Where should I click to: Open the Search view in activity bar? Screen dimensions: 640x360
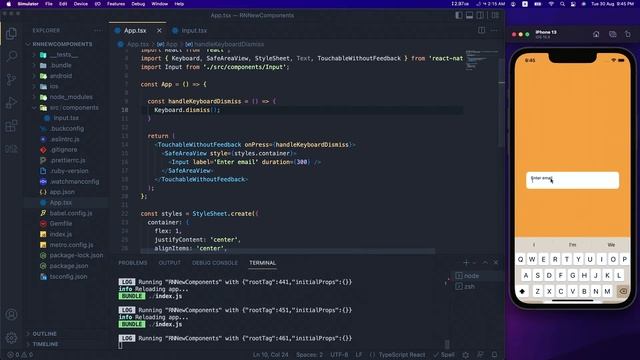11,56
